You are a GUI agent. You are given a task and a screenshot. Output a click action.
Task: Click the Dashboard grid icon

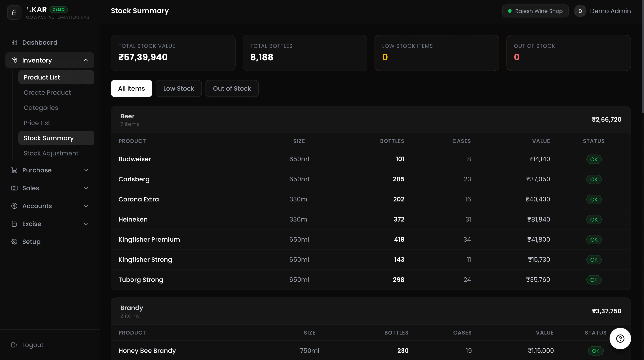coord(14,42)
